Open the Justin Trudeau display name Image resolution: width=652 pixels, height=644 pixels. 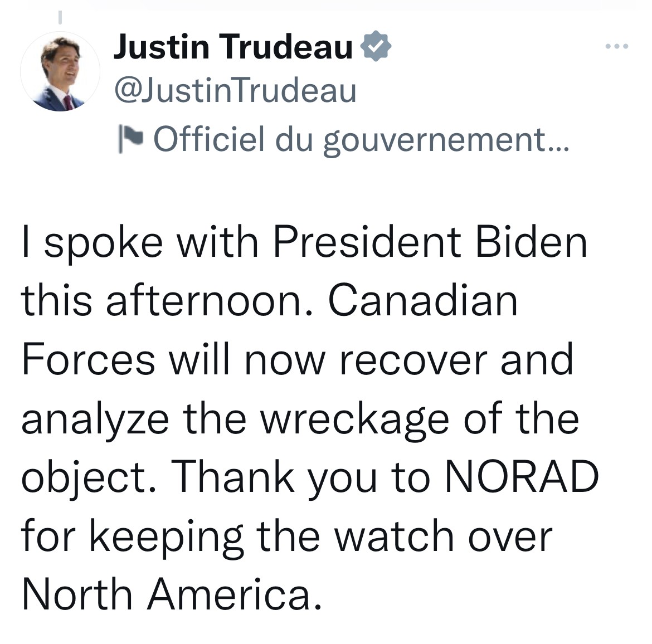pos(233,47)
